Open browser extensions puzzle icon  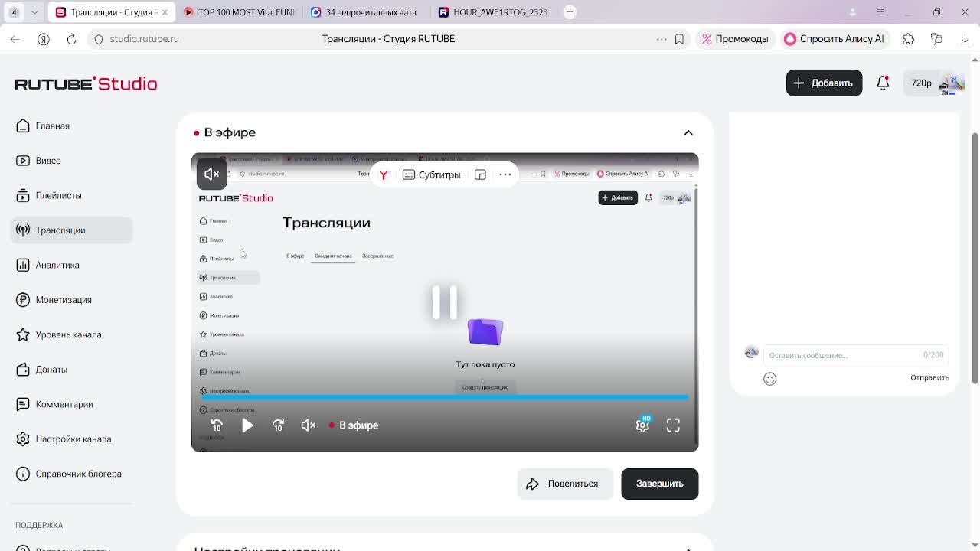908,39
